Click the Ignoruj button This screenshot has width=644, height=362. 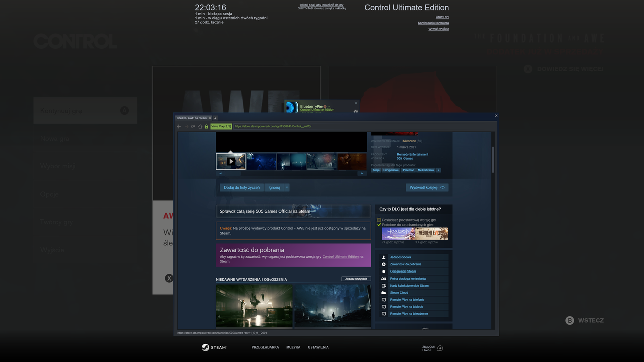coord(274,187)
